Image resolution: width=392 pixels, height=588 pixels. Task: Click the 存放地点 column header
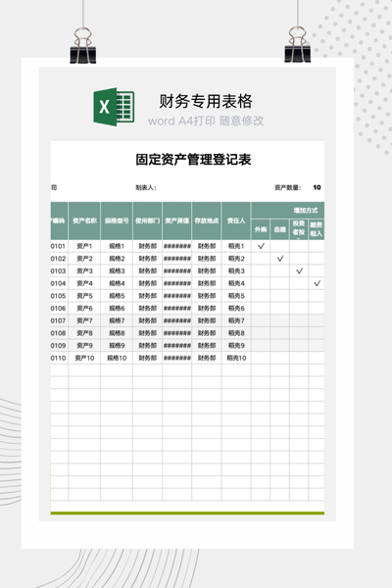tap(207, 220)
